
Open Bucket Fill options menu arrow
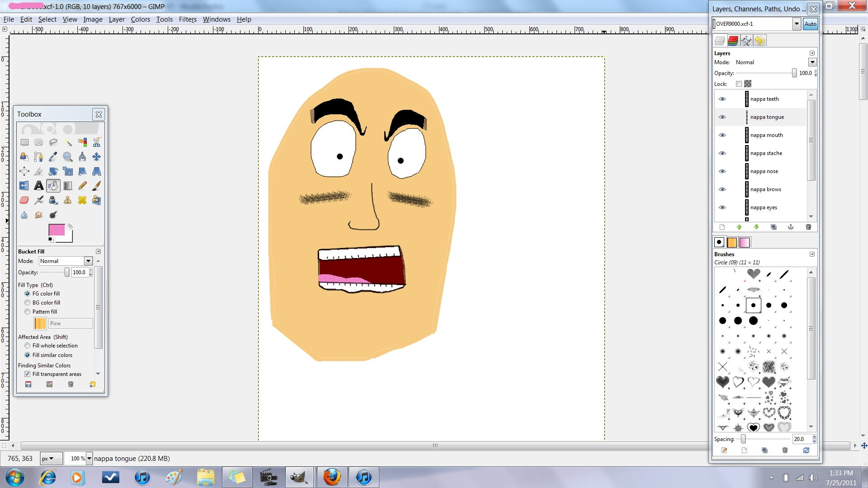pos(98,252)
